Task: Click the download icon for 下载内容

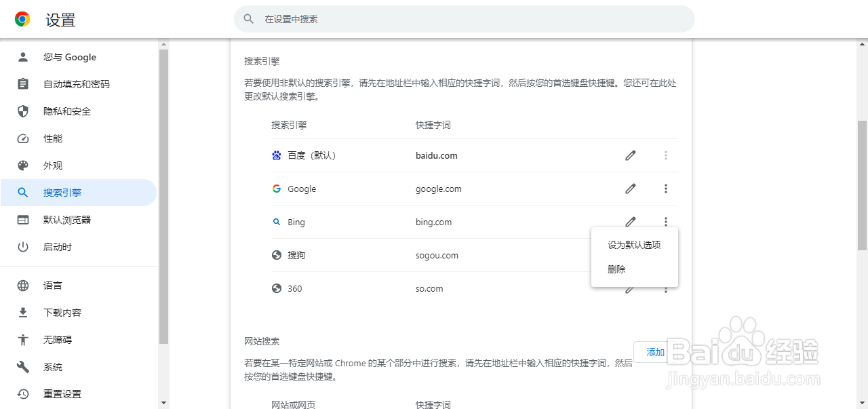Action: [x=23, y=313]
